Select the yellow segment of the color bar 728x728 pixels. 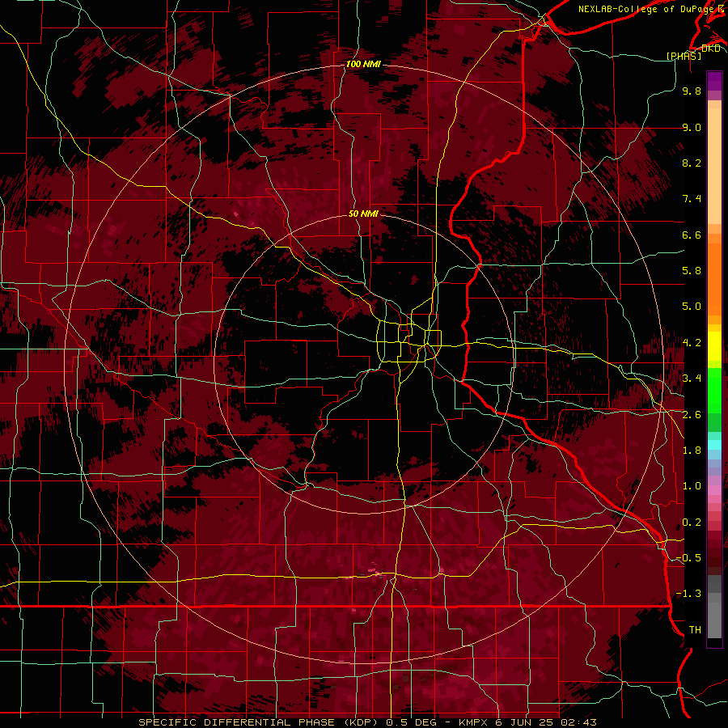(714, 346)
